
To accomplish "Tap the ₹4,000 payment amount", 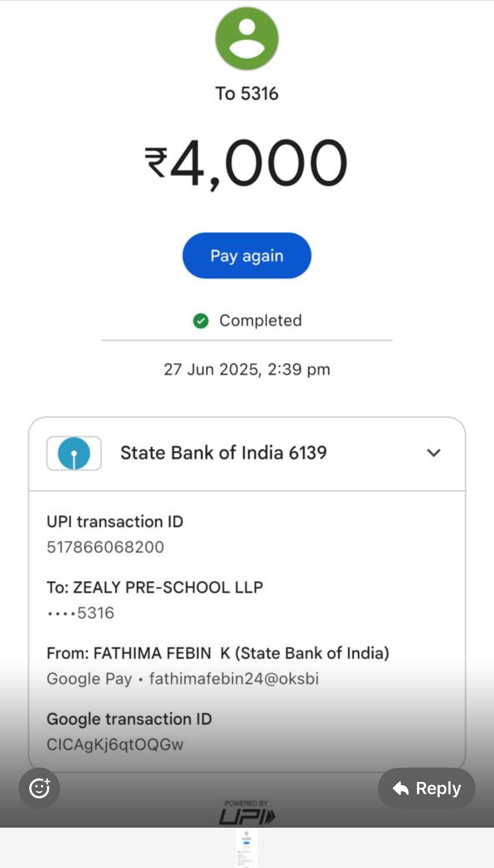I will tap(247, 163).
